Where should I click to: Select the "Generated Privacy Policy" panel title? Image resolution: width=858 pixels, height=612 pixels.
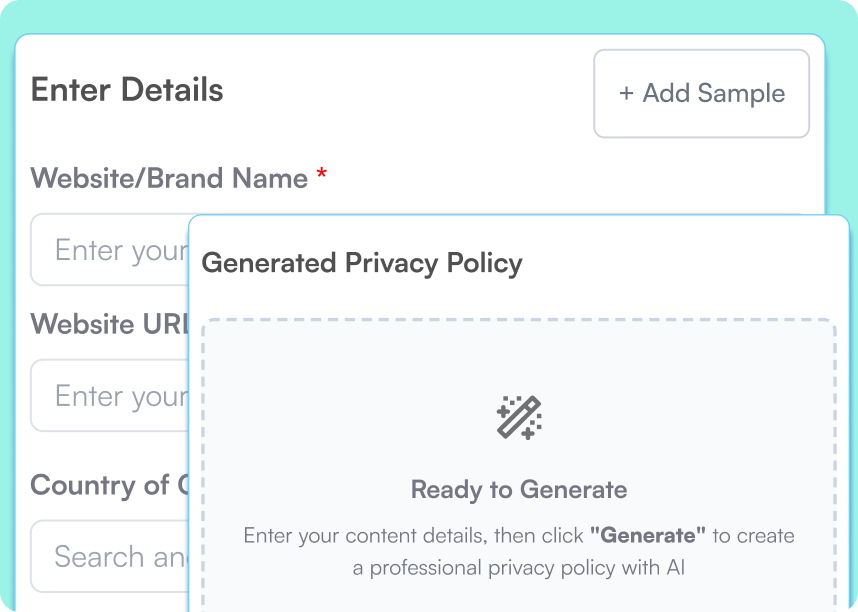click(x=362, y=263)
